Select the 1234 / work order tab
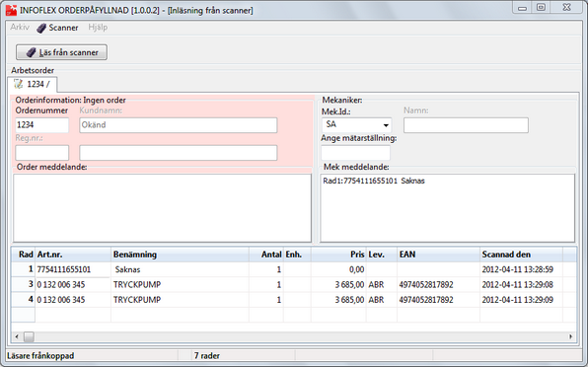The image size is (588, 367). (x=33, y=84)
